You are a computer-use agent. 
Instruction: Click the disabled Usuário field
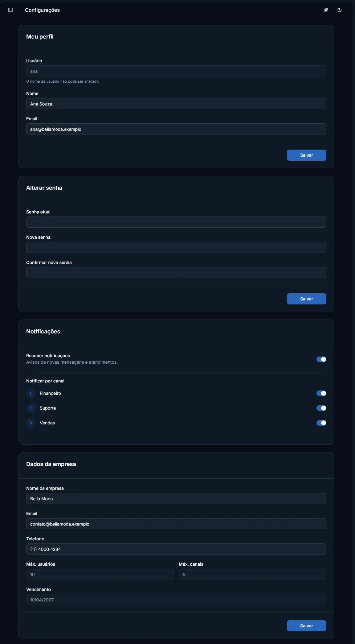pyautogui.click(x=176, y=71)
